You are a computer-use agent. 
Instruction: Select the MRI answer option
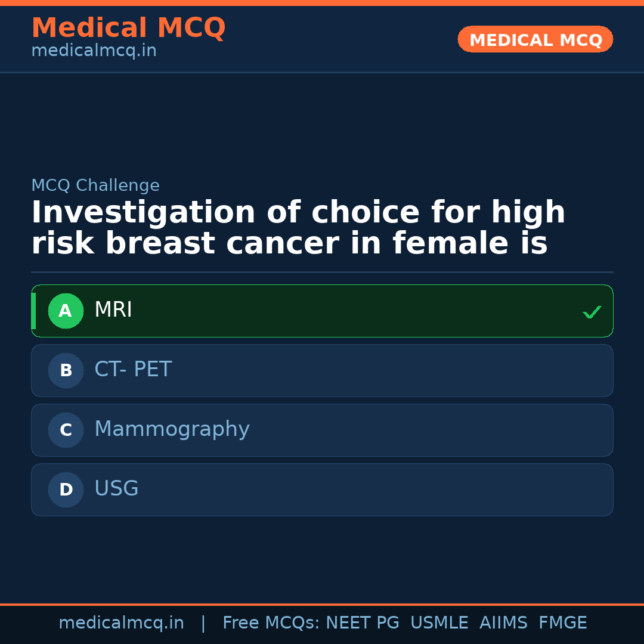click(x=322, y=311)
